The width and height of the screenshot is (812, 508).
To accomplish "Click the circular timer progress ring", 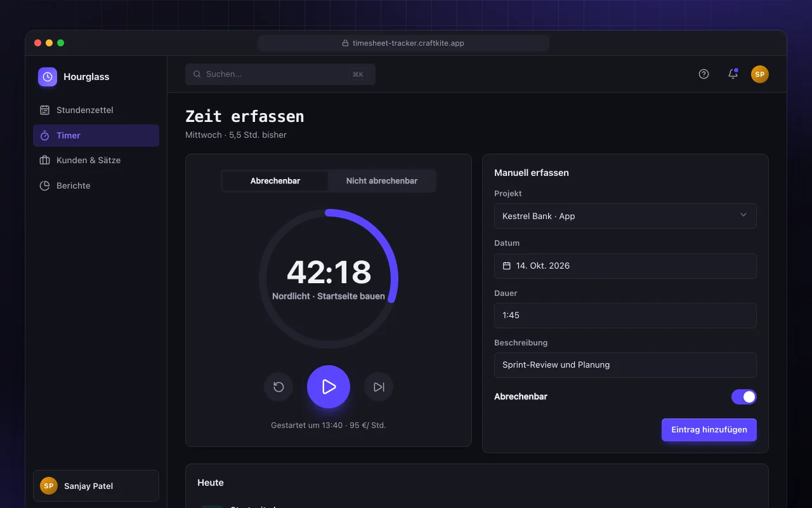I will 329,279.
